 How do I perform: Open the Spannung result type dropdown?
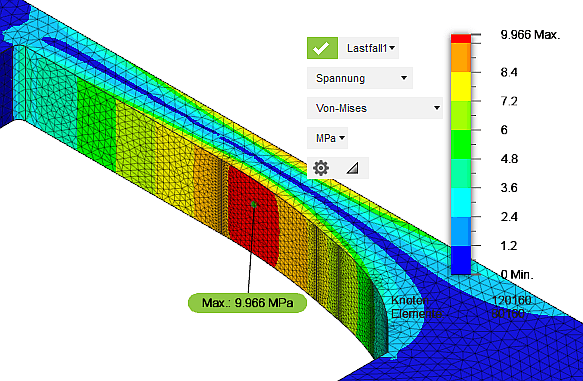coord(360,78)
